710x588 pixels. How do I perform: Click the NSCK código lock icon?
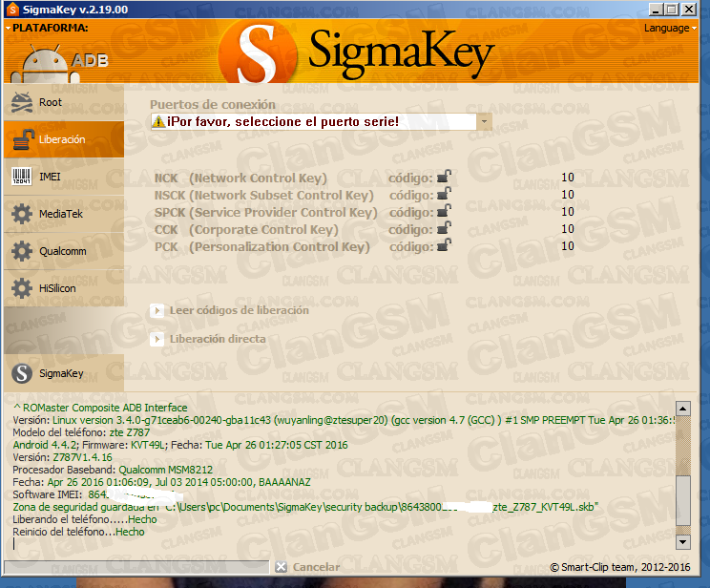pyautogui.click(x=444, y=194)
